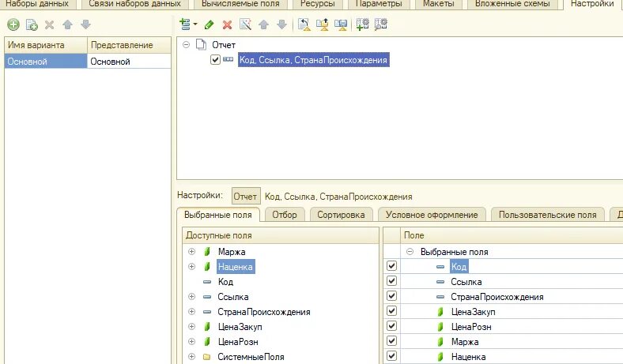Open the Наборы данных tab
Screen dimensions: 623x364
pos(37,4)
